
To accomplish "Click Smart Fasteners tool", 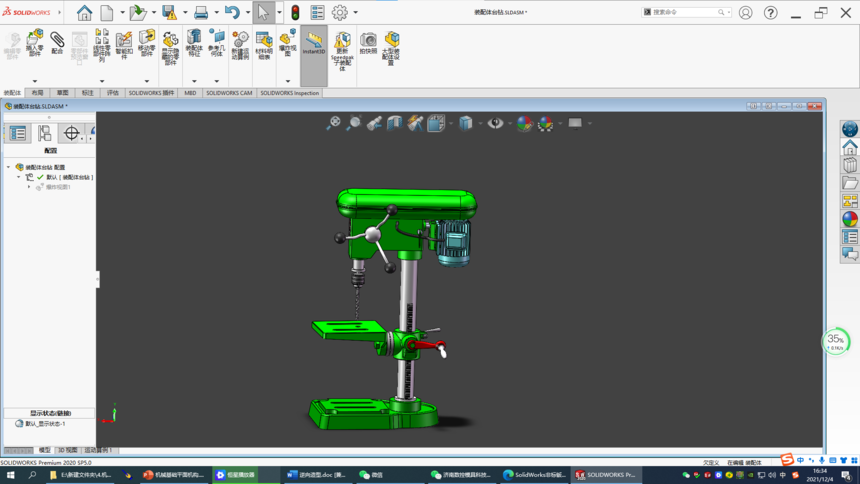I will (124, 45).
